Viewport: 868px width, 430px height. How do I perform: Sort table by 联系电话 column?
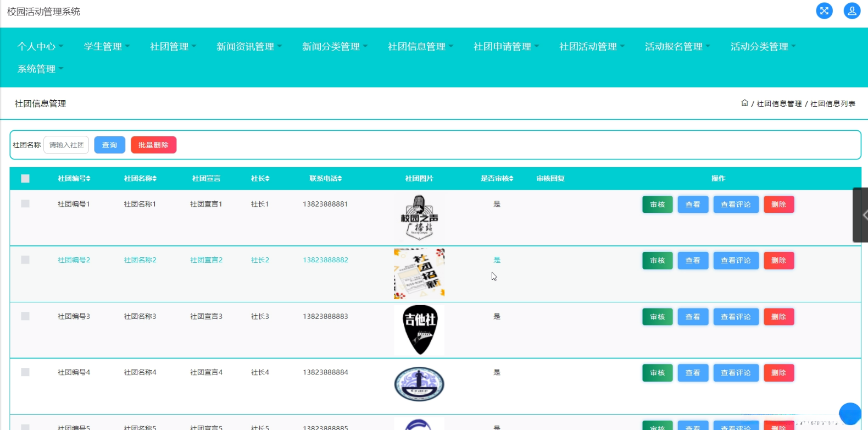326,179
